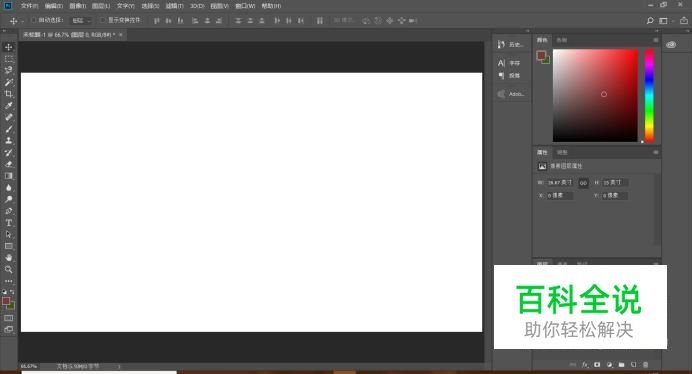Select the Pen tool
Viewport: 692px width, 374px height.
click(8, 211)
